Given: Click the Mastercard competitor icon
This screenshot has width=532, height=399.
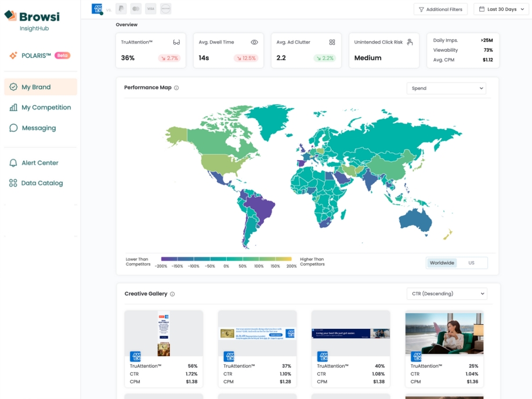Looking at the screenshot, I should 136,9.
